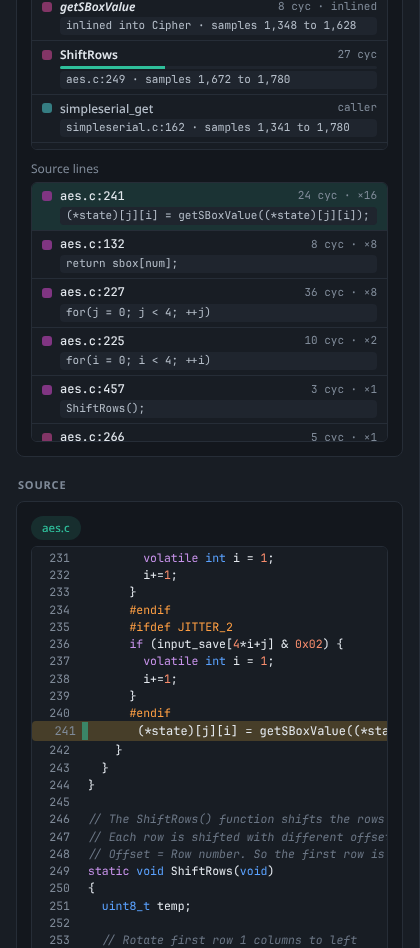This screenshot has width=420, height=948.
Task: Select the ShiftRows function entry
Action: [x=209, y=68]
